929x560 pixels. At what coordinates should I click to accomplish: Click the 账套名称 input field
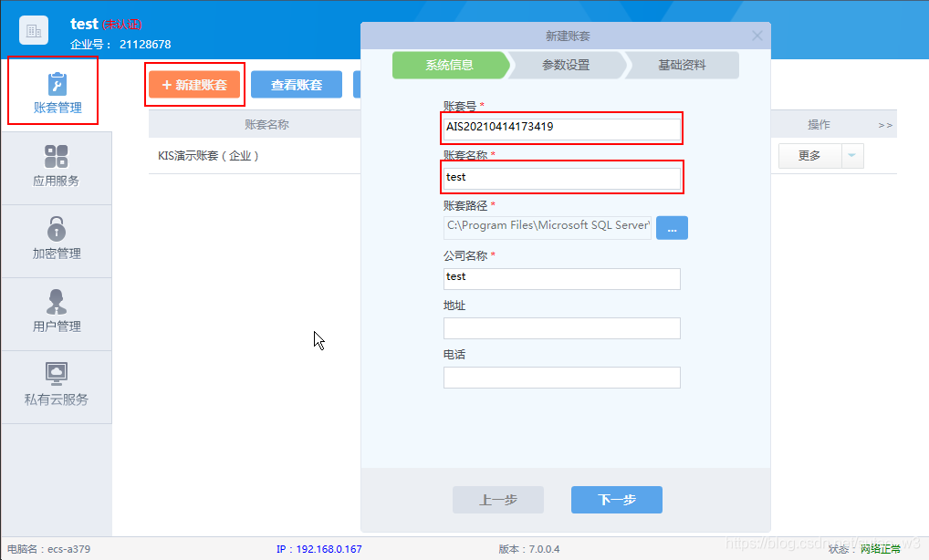(x=561, y=178)
